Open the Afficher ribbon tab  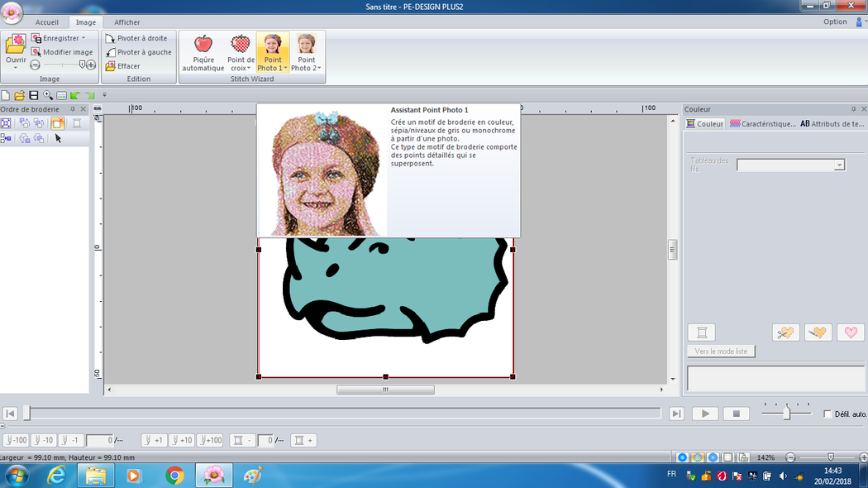(126, 22)
